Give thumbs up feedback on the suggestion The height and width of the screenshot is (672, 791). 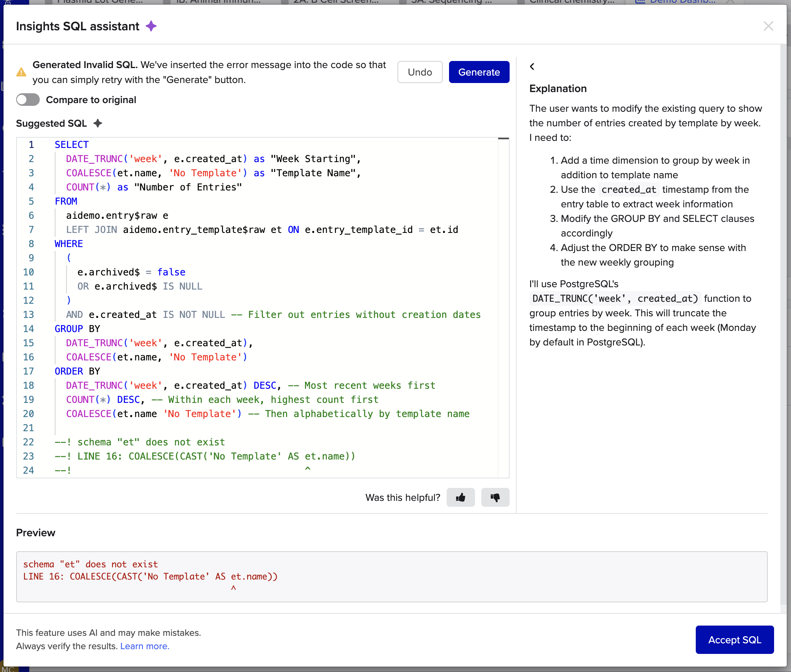[x=460, y=497]
